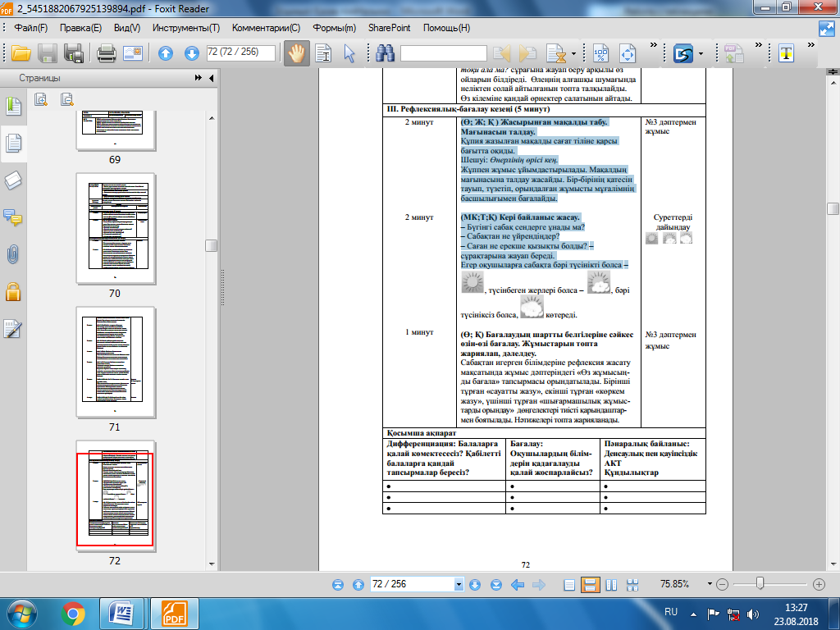
Task: Click the document vertical scrollbar thumb
Action: (x=833, y=209)
